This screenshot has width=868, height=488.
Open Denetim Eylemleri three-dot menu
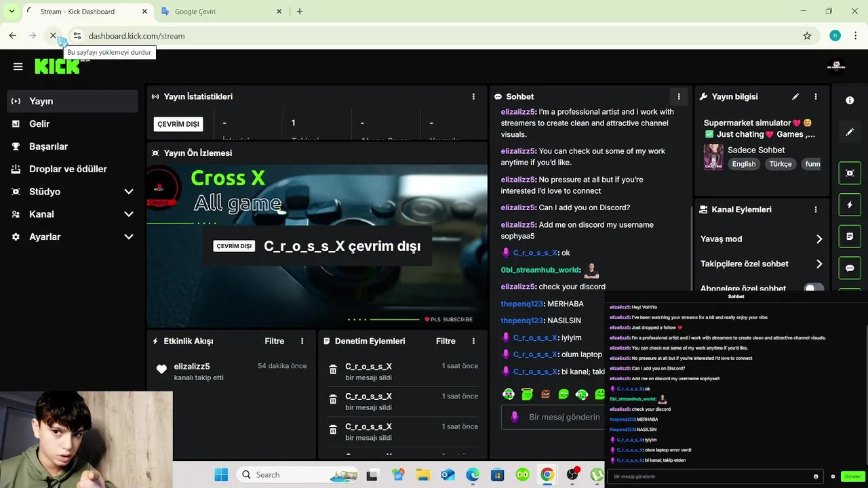[473, 341]
